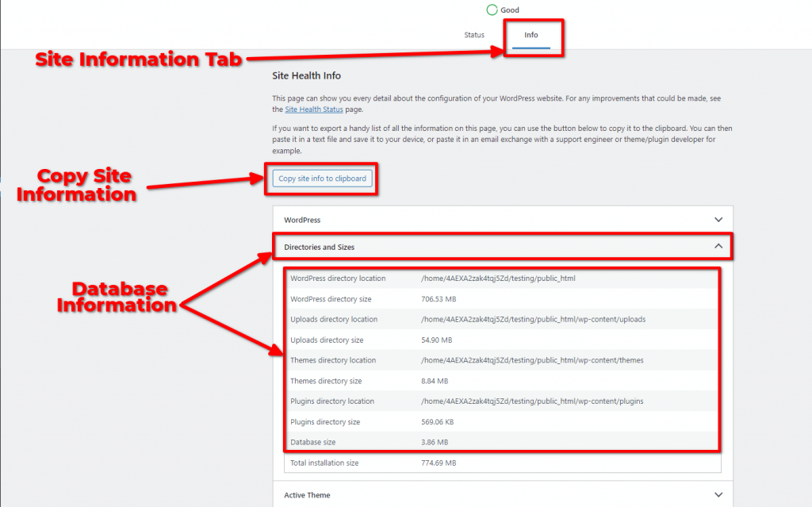Expand the WordPress section chevron
Image resolution: width=812 pixels, height=507 pixels.
(718, 220)
